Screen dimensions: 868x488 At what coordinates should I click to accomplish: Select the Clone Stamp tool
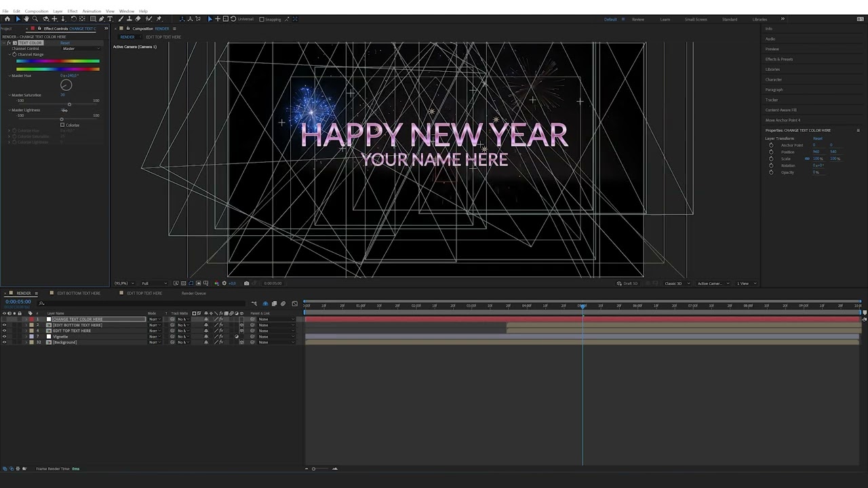coord(130,19)
